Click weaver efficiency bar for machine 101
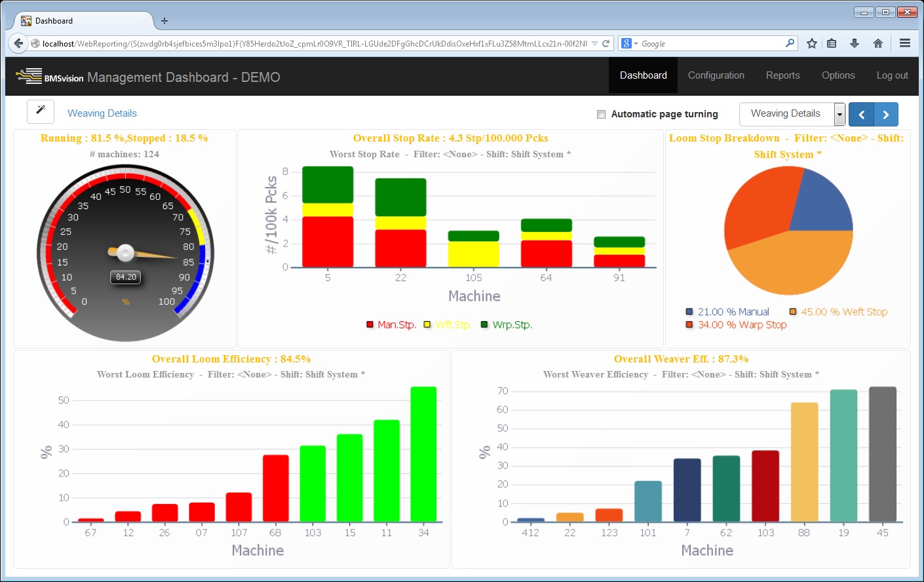The image size is (924, 582). (648, 501)
